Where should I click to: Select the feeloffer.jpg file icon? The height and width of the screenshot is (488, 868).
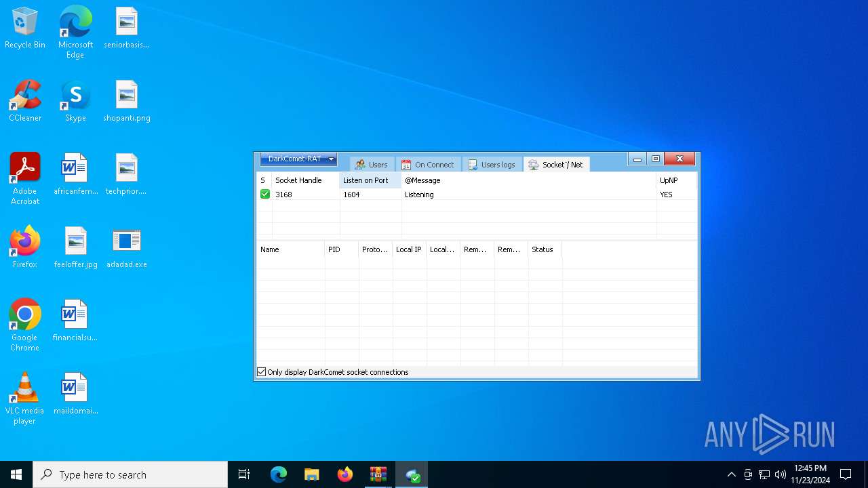point(75,248)
